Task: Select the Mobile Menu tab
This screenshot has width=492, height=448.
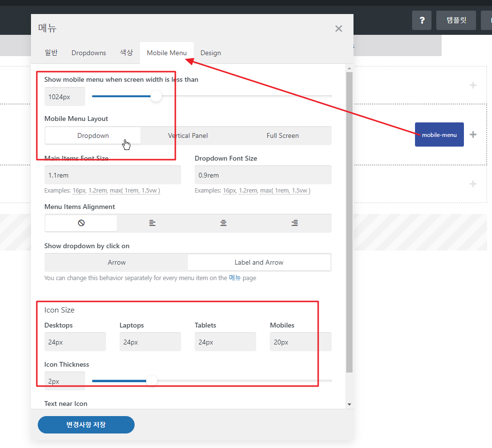Action: pos(167,53)
